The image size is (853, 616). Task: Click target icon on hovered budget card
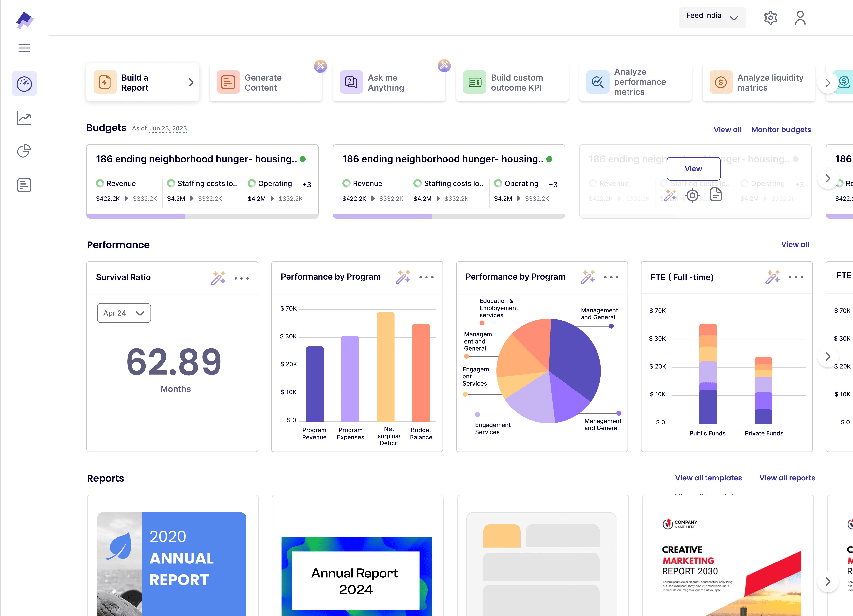(x=692, y=195)
